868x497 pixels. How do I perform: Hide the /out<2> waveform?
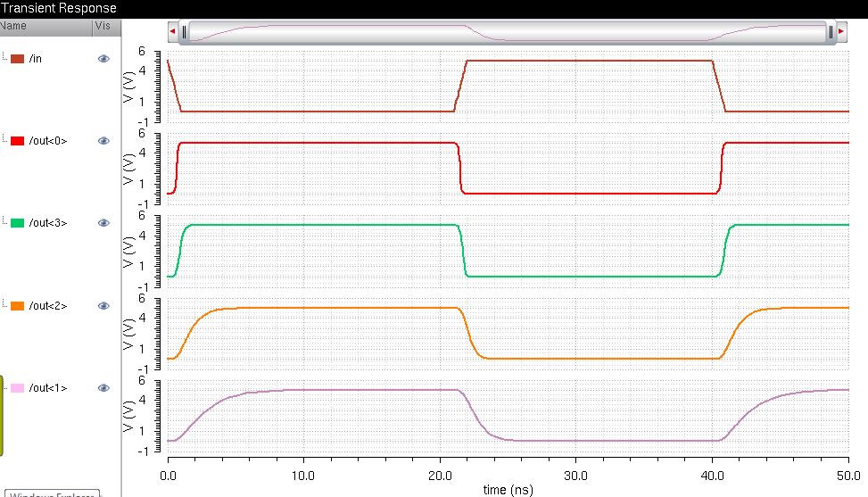[103, 306]
